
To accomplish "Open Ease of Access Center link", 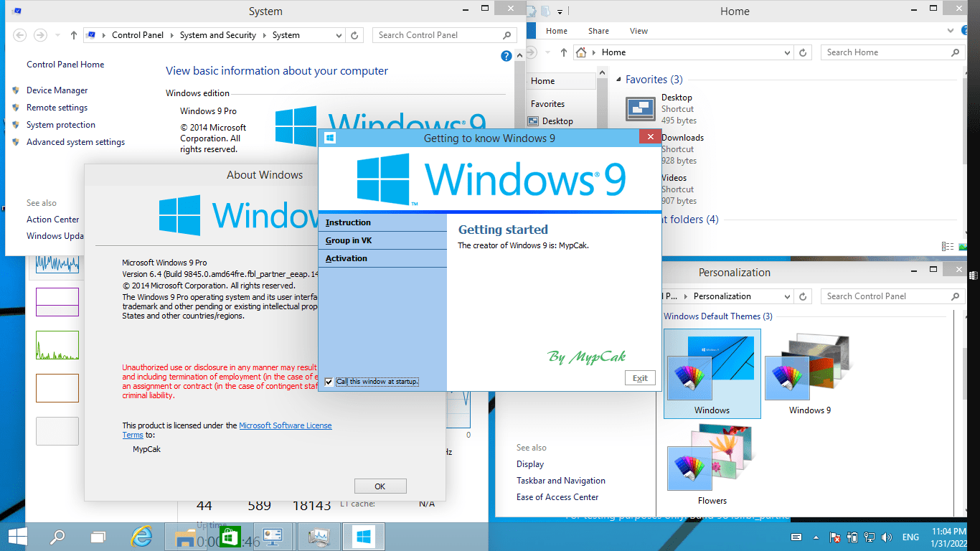I will click(557, 497).
